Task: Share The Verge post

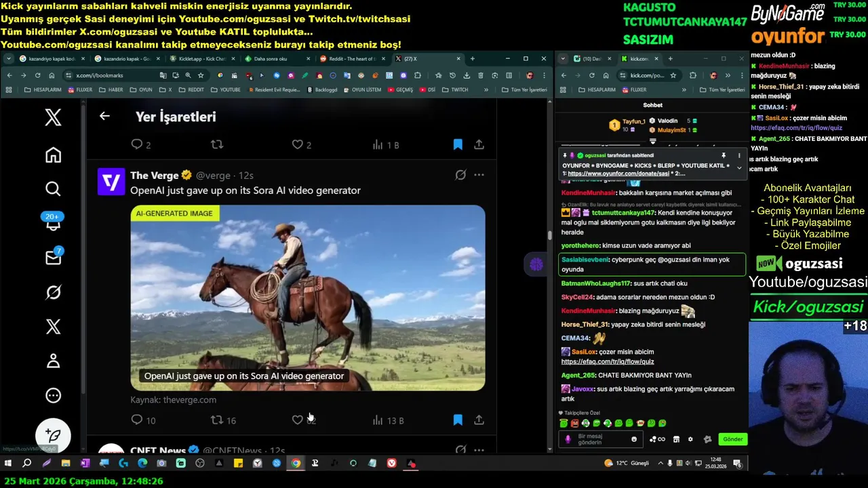Action: (479, 420)
